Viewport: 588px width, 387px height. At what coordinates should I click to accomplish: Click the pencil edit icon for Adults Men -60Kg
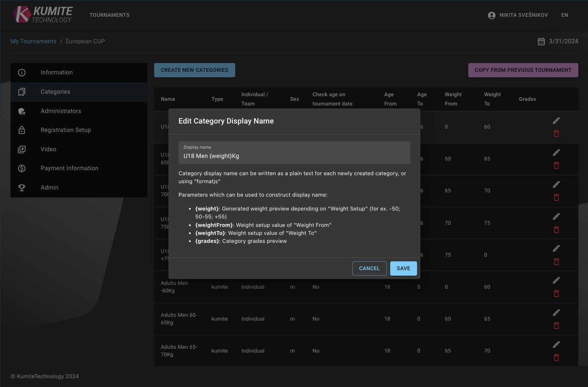(556, 280)
